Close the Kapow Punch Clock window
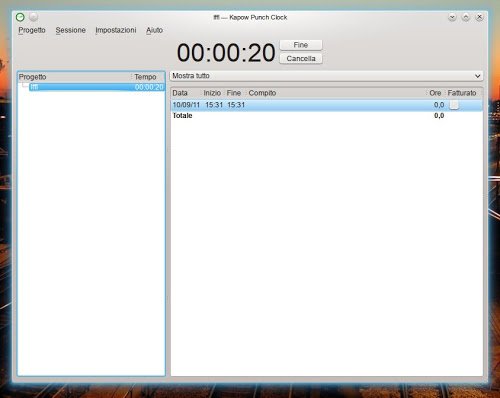The height and width of the screenshot is (398, 500). [x=479, y=17]
